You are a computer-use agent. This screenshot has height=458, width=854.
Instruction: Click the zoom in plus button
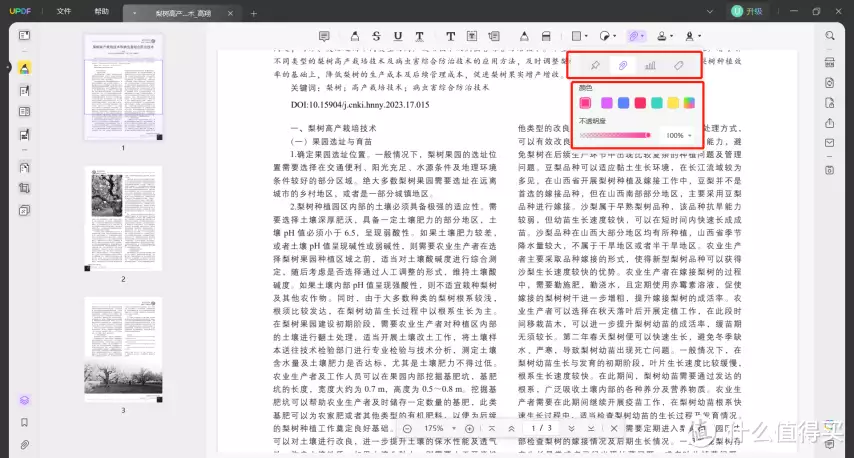point(470,428)
